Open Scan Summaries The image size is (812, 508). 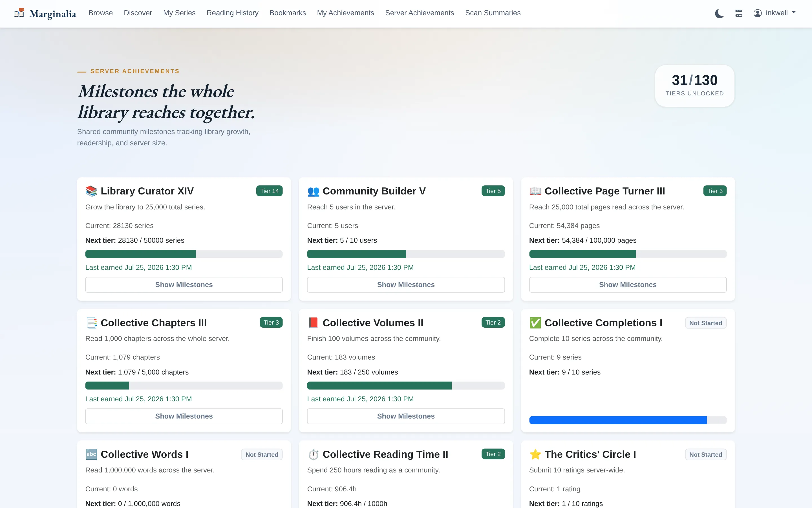pyautogui.click(x=493, y=13)
